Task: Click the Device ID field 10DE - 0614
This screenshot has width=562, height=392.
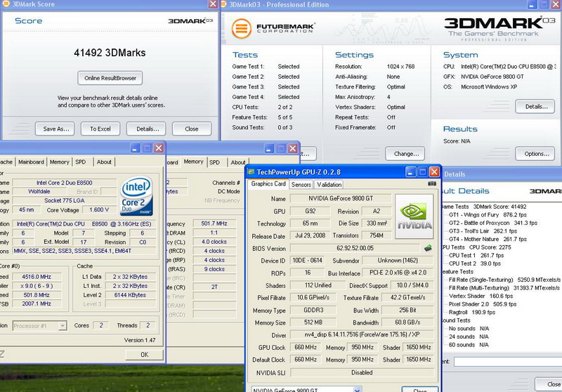Action: [308, 261]
